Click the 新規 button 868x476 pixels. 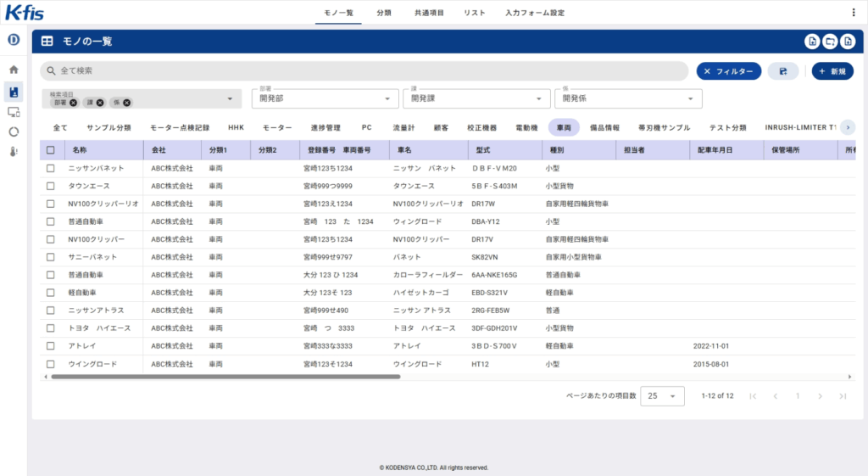(832, 71)
